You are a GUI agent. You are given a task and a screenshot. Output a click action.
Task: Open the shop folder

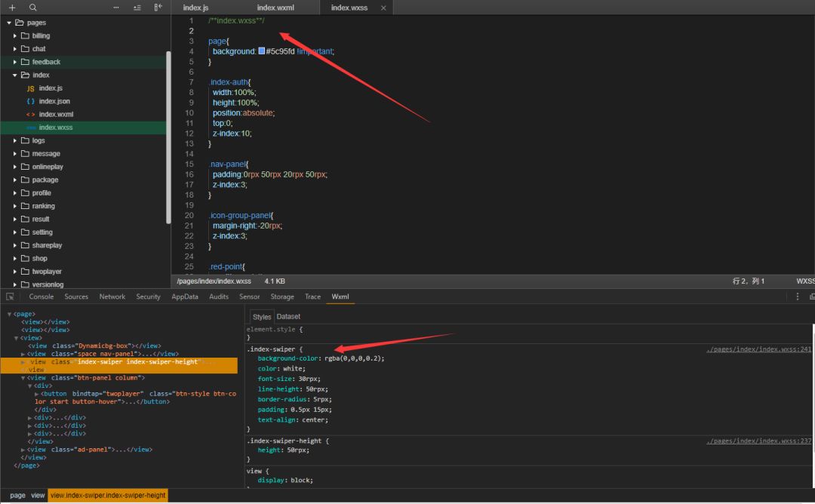point(39,258)
